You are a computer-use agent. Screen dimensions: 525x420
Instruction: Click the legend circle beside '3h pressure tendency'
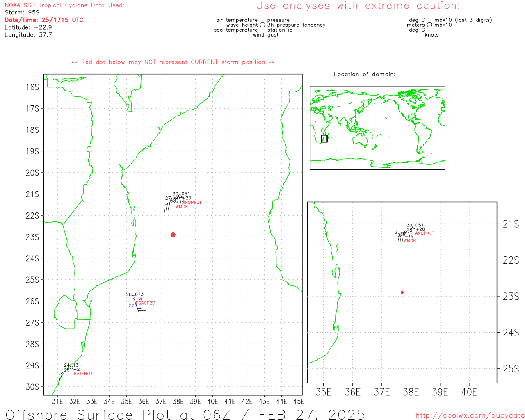pos(262,25)
